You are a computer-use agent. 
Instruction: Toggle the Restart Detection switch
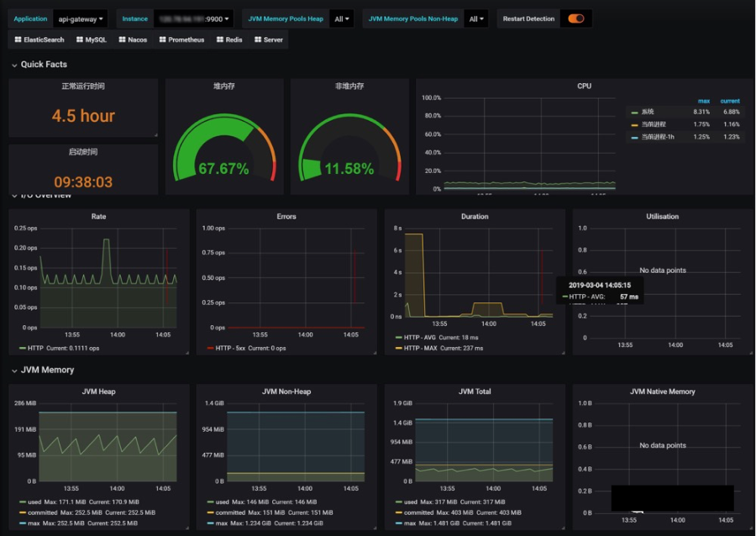576,18
